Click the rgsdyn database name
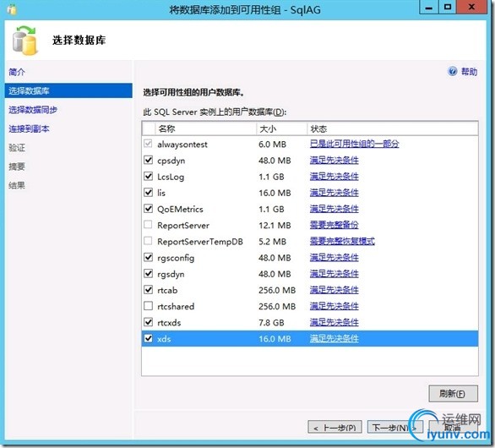495x448 pixels. point(171,274)
